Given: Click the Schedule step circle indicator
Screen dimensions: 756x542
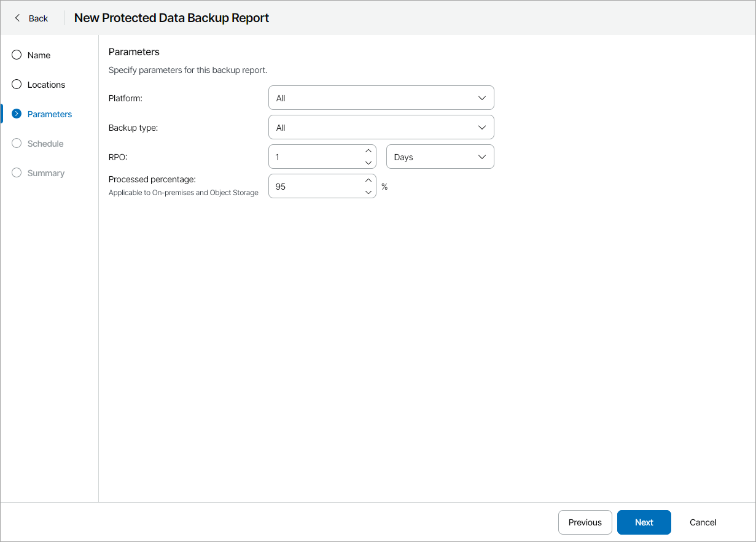Looking at the screenshot, I should point(16,143).
